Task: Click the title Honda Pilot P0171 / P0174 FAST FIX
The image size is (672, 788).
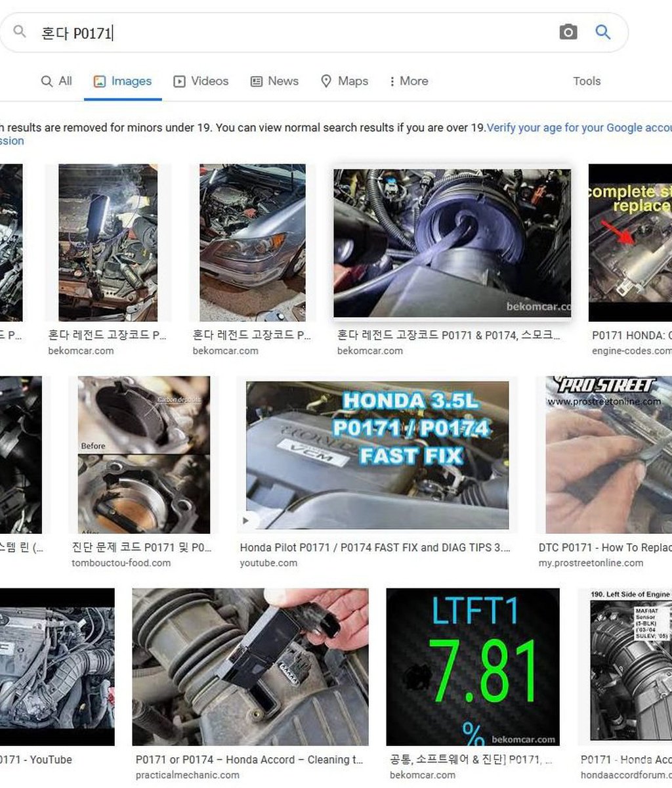Action: point(375,547)
